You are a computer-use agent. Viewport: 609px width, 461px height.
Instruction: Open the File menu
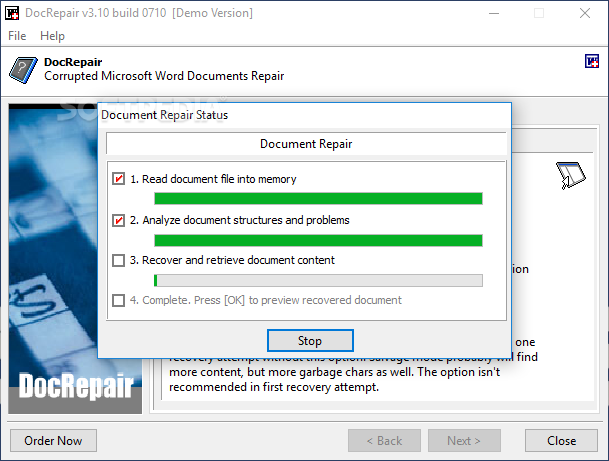point(17,36)
